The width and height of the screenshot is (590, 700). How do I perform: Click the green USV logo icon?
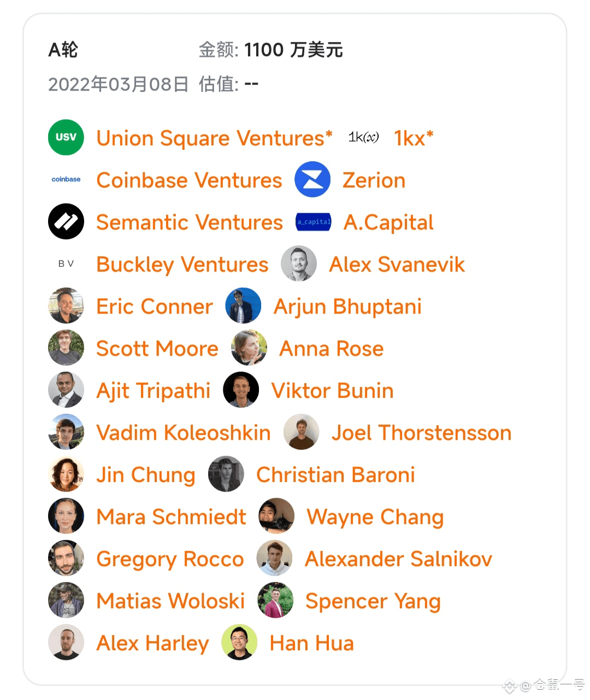click(66, 137)
